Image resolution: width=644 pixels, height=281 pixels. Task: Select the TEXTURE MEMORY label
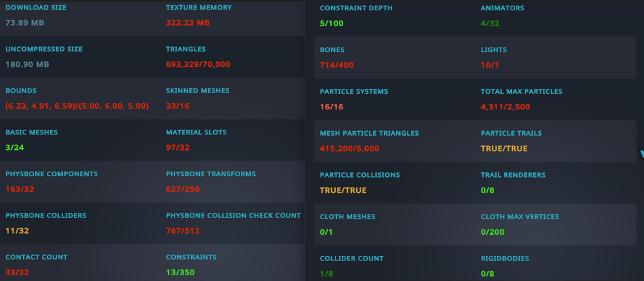click(x=199, y=7)
